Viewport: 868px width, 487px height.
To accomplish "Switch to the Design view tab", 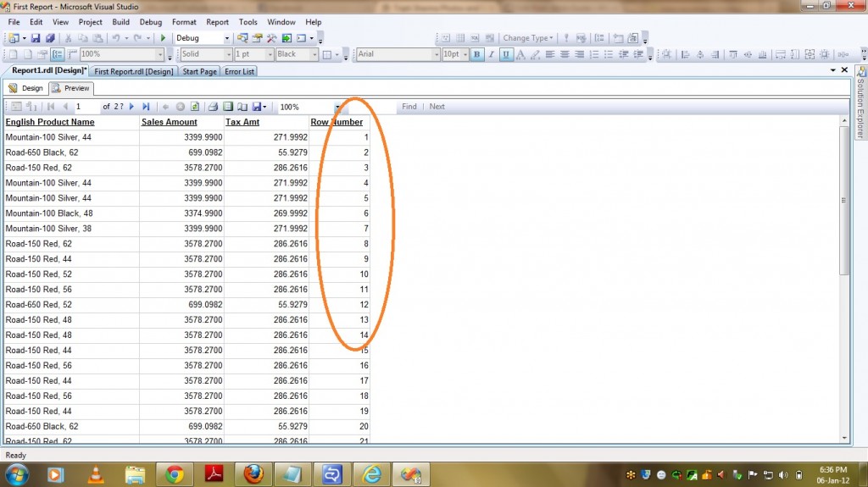I will 26,88.
